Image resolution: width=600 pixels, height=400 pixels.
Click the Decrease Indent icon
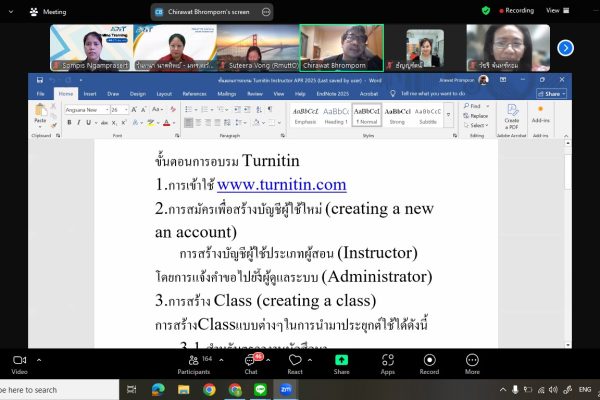[237, 109]
